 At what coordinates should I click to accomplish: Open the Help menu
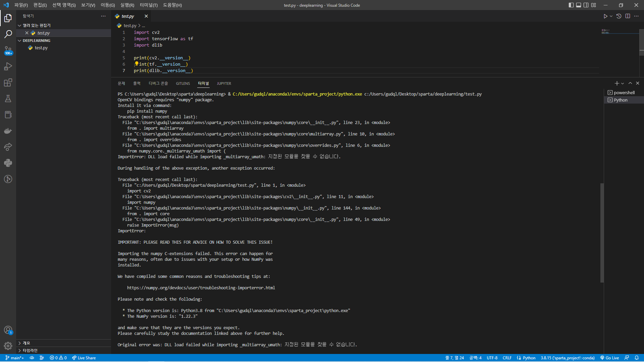tap(172, 5)
